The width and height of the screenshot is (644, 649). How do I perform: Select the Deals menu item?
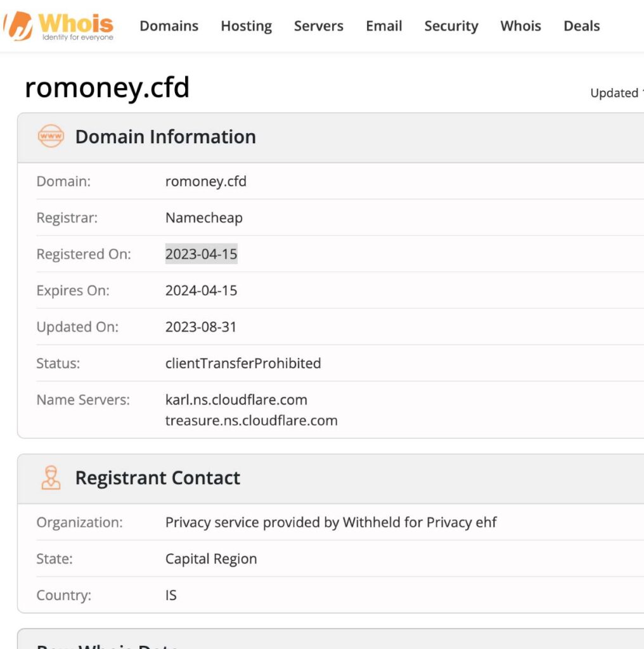click(x=581, y=26)
